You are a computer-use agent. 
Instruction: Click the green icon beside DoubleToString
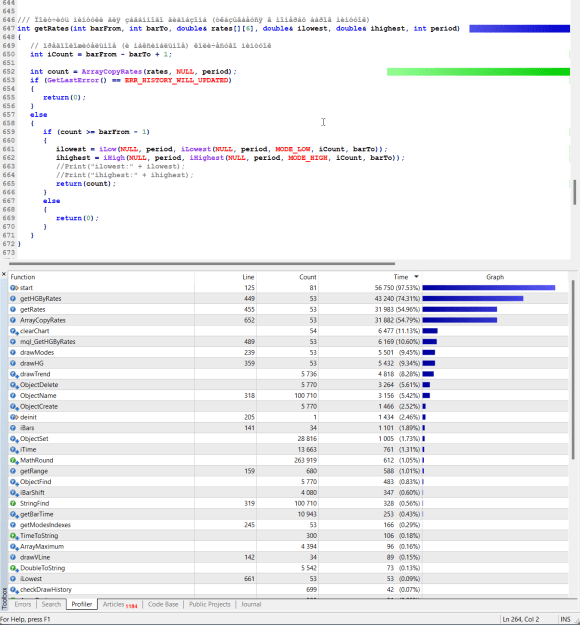point(14,568)
